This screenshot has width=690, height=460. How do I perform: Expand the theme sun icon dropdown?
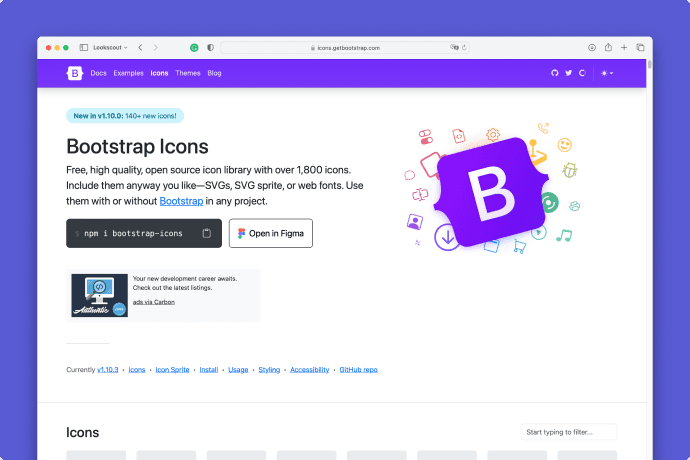[x=607, y=73]
